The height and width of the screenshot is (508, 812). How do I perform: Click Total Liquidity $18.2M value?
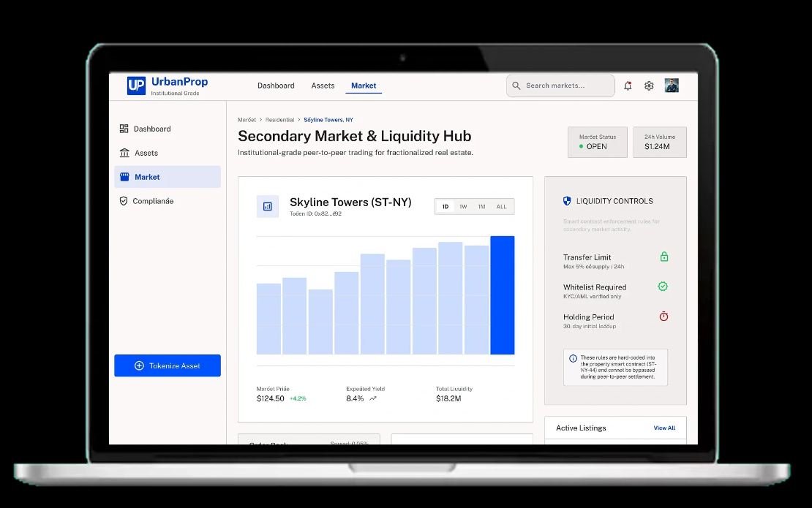(448, 398)
